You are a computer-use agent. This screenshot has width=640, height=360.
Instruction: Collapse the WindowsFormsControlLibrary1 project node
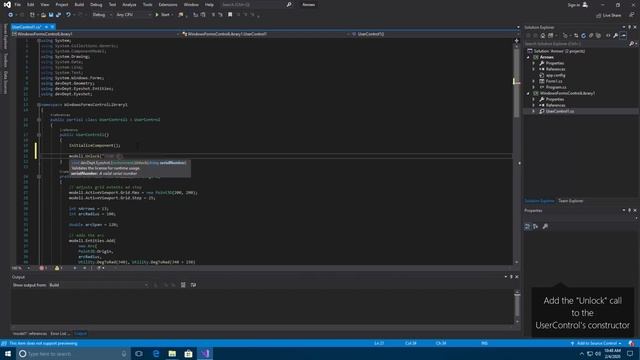(528, 93)
